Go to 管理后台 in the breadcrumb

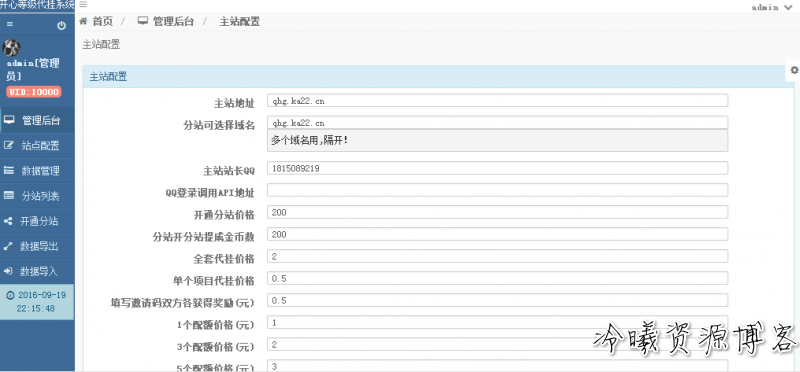[173, 21]
